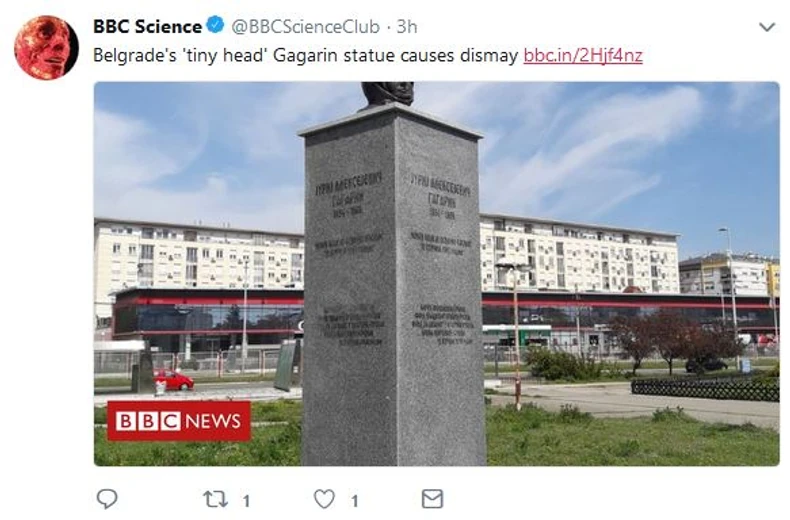790x520 pixels.
Task: Open the BBC Science profile avatar
Action: point(46,47)
